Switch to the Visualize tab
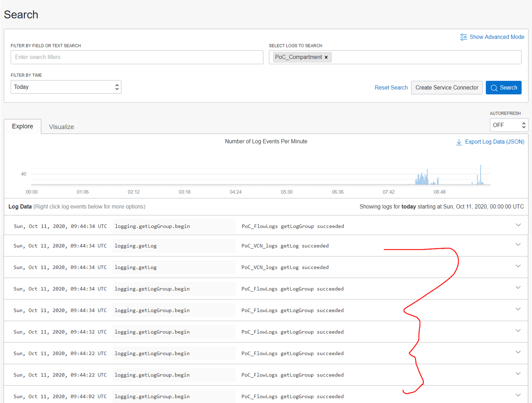 [x=61, y=127]
